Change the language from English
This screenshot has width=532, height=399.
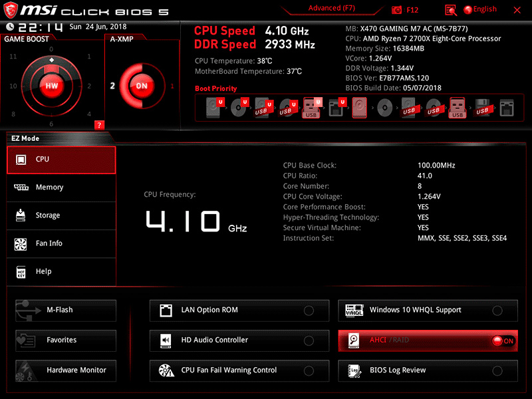pos(480,9)
